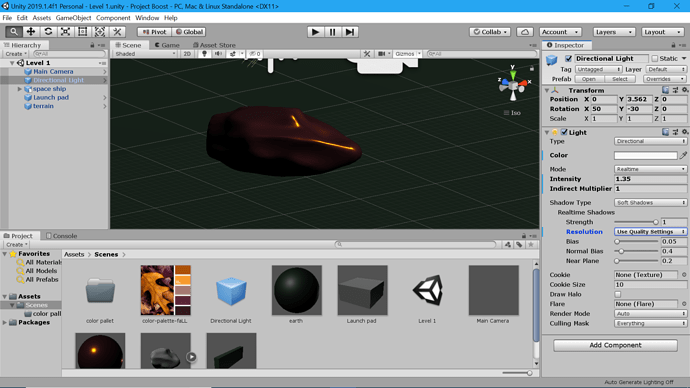
Task: Click the Intensity value field
Action: pos(650,179)
